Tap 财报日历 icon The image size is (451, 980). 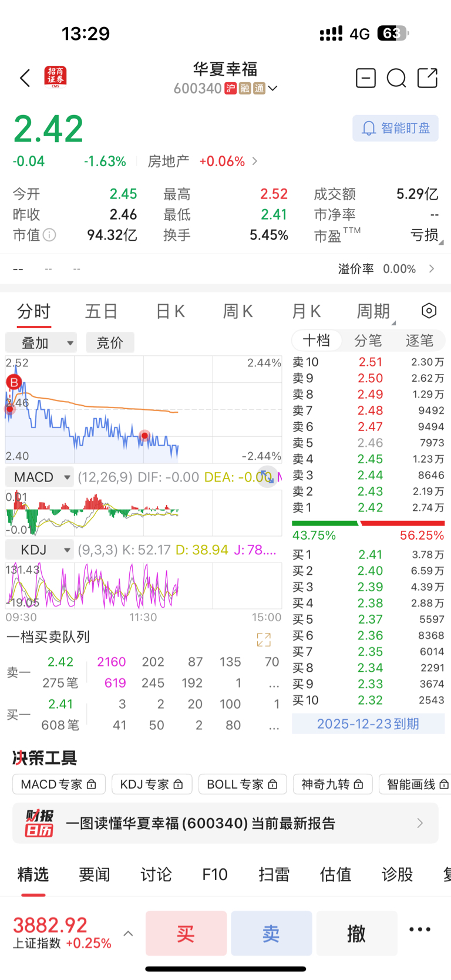(39, 823)
